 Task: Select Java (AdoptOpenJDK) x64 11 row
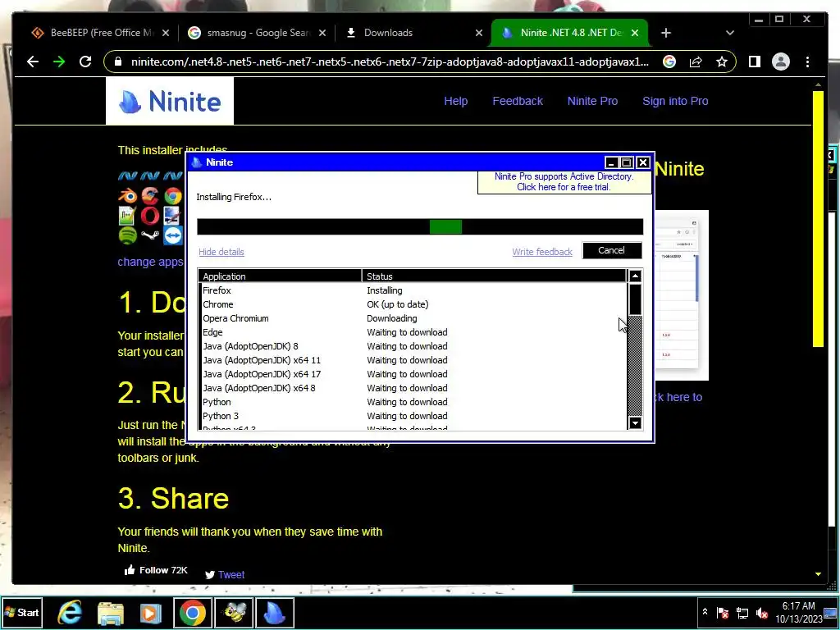click(413, 360)
